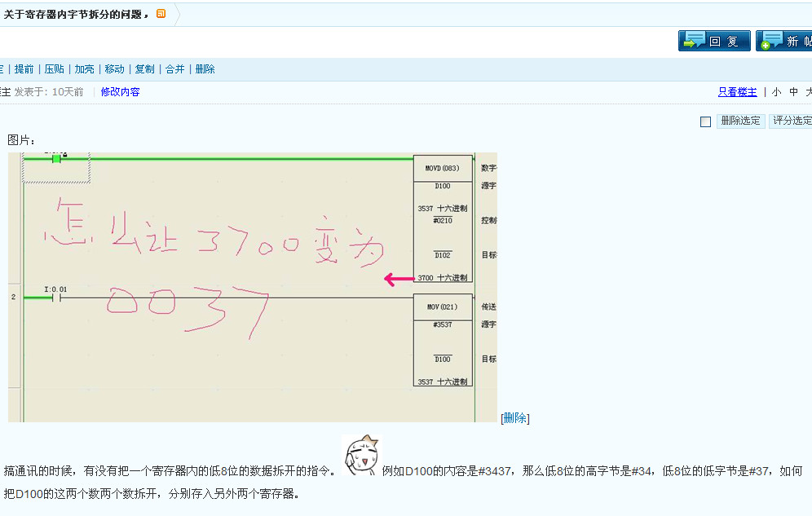Click 提前 in moderation toolbar
812x516 pixels.
click(24, 69)
